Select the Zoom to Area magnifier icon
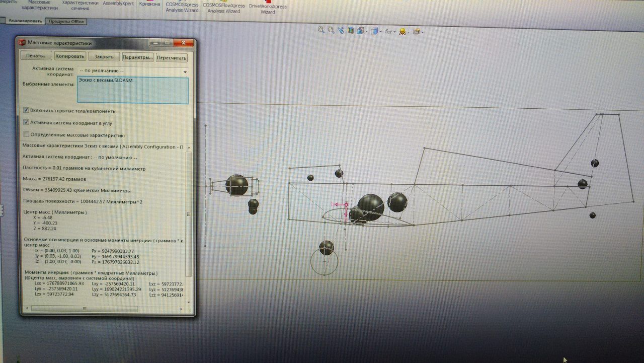Screen dimensions: 644x363 click(331, 31)
